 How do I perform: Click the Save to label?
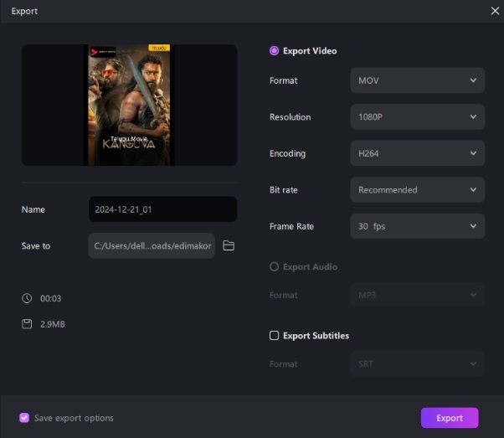coord(36,246)
